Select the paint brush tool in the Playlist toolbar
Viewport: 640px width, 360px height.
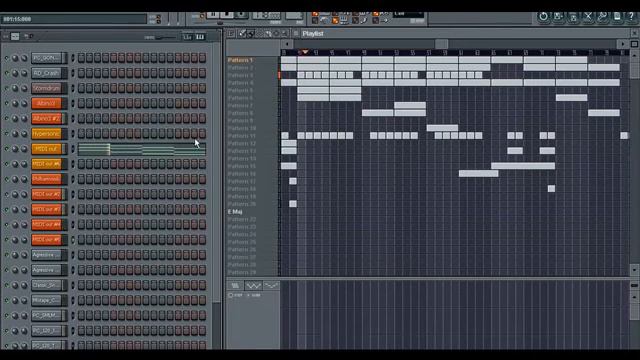(250, 33)
